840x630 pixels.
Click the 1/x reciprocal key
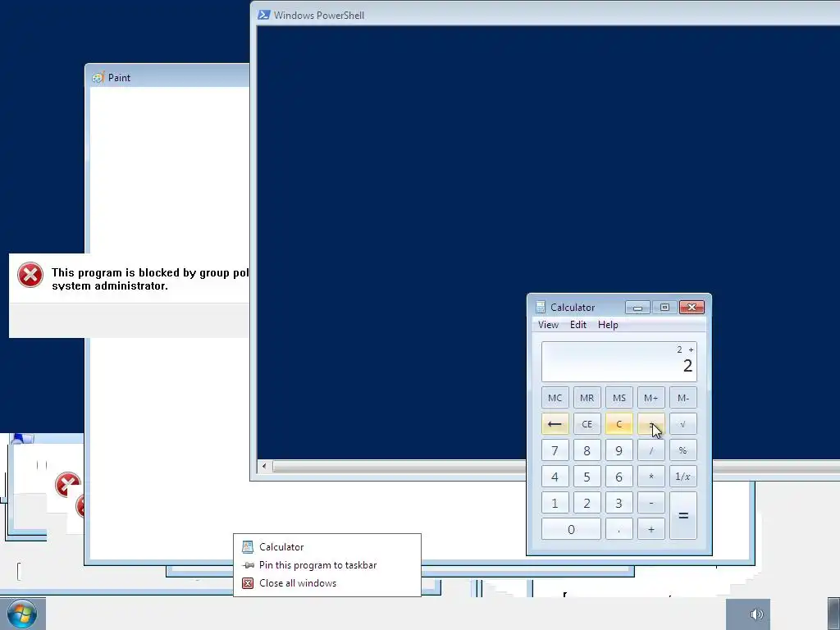[683, 477]
